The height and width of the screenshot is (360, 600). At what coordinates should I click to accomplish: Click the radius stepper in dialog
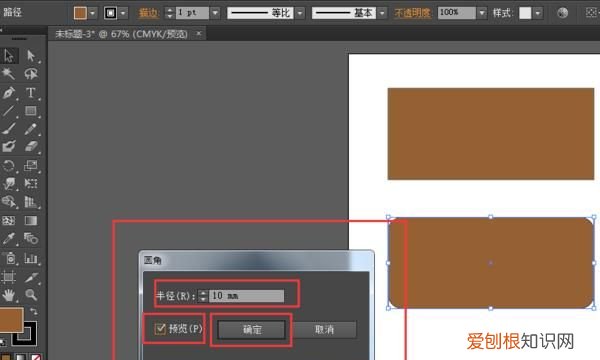[203, 296]
